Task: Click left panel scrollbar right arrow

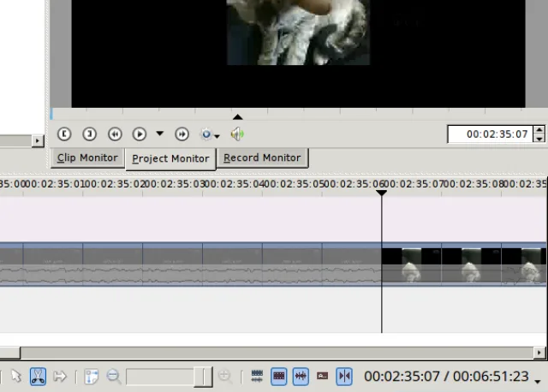Action: [38, 141]
